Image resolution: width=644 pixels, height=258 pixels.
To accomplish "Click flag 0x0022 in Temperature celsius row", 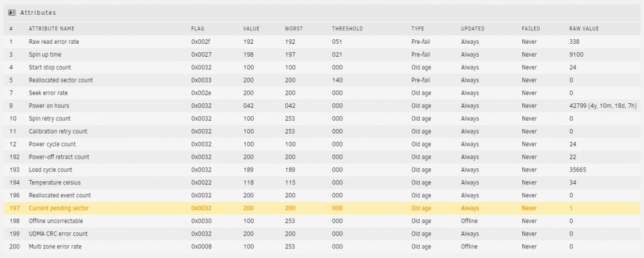I will [x=201, y=183].
